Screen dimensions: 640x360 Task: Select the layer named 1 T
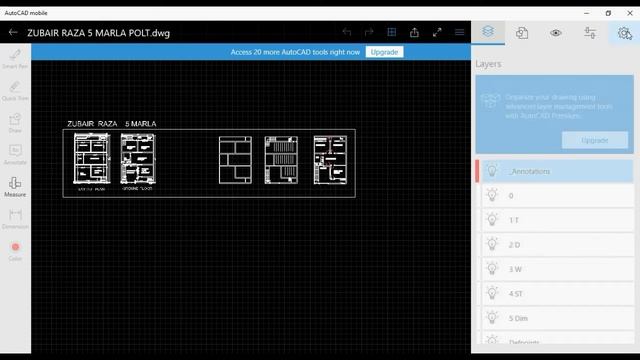tap(514, 220)
